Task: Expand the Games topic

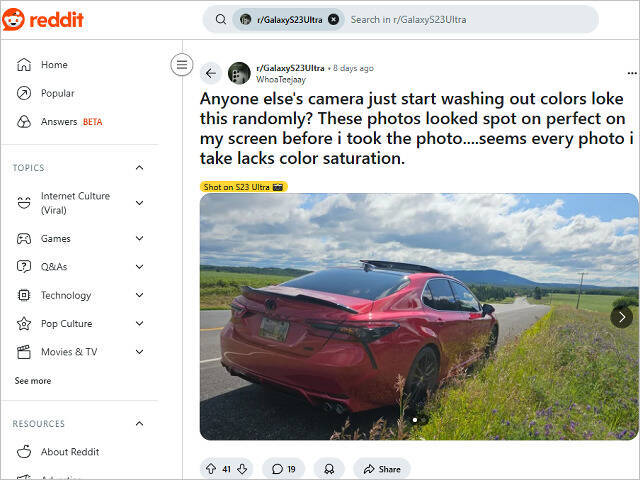Action: [x=139, y=239]
